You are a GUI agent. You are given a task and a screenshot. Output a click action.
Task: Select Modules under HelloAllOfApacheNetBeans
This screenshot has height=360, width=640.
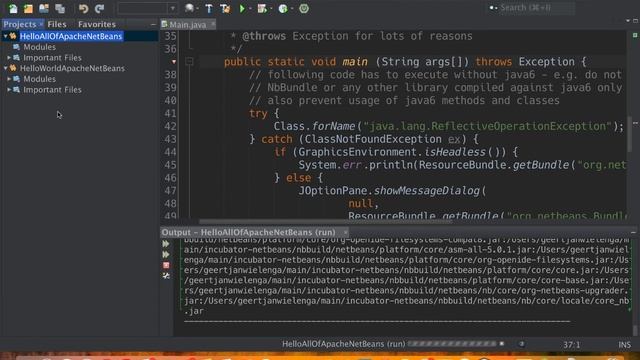pos(39,47)
